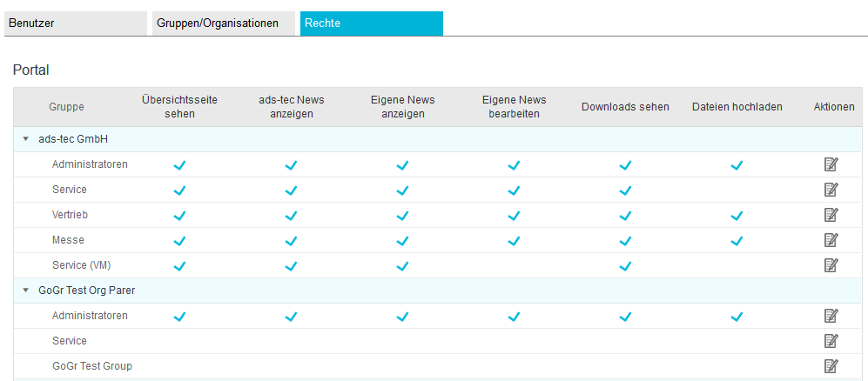
Task: Select the GoGr Test Group name
Action: tap(92, 366)
